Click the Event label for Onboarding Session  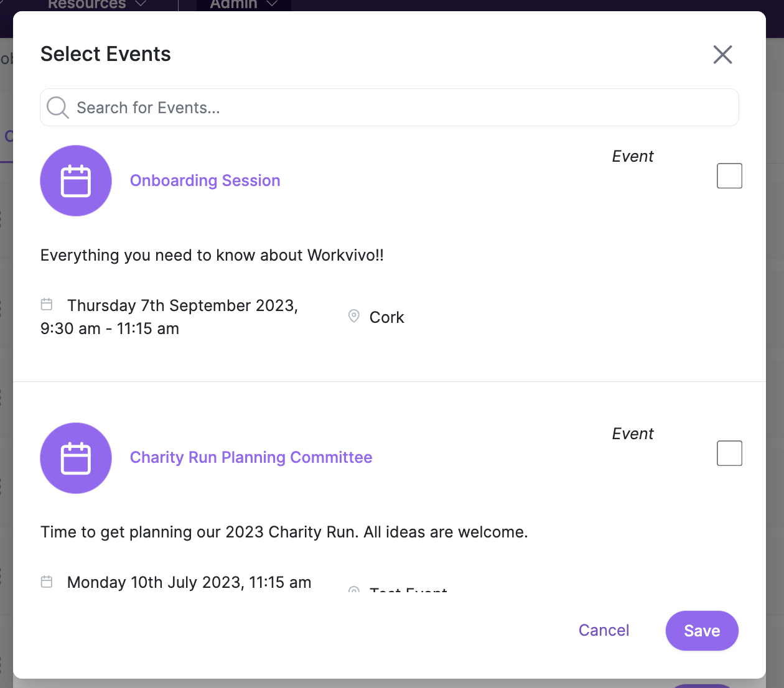click(633, 156)
